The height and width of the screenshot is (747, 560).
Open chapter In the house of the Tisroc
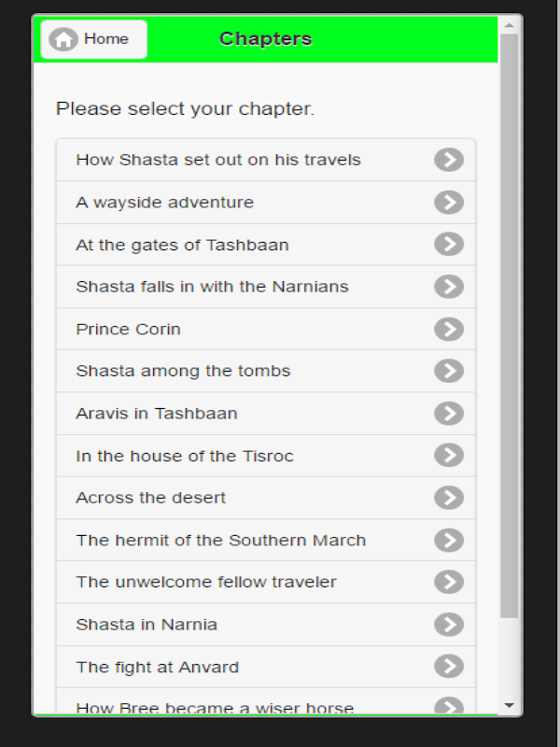(185, 456)
